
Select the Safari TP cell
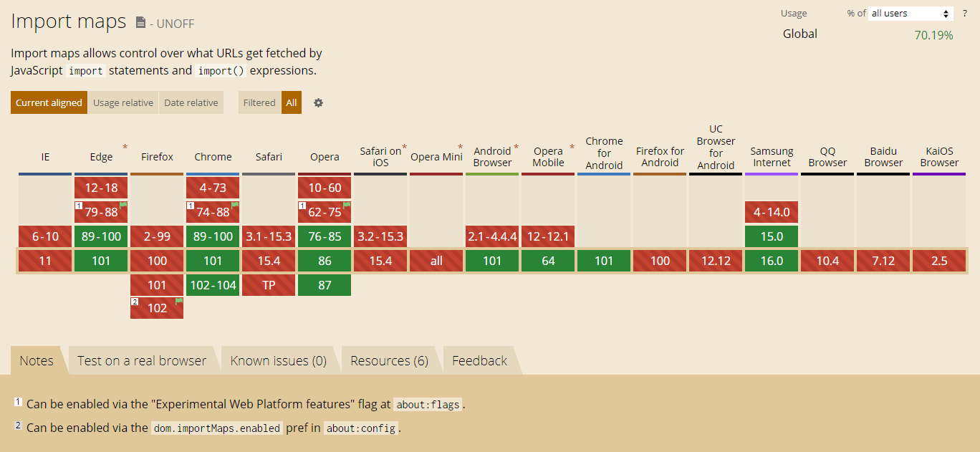tap(269, 285)
